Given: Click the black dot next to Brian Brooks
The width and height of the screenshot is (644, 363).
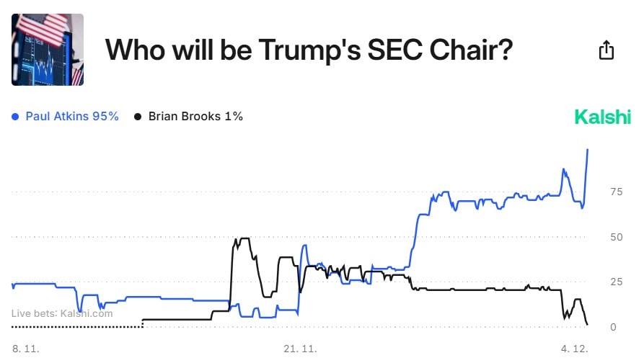Looking at the screenshot, I should tap(138, 117).
